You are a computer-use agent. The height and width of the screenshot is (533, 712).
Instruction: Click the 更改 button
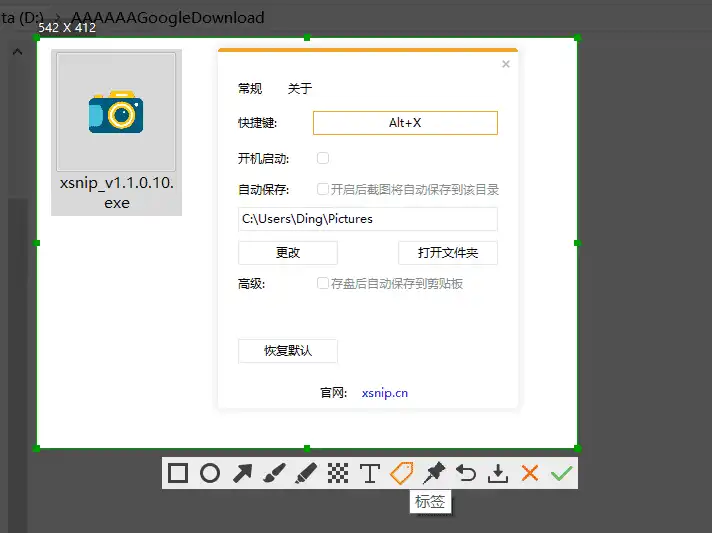288,252
